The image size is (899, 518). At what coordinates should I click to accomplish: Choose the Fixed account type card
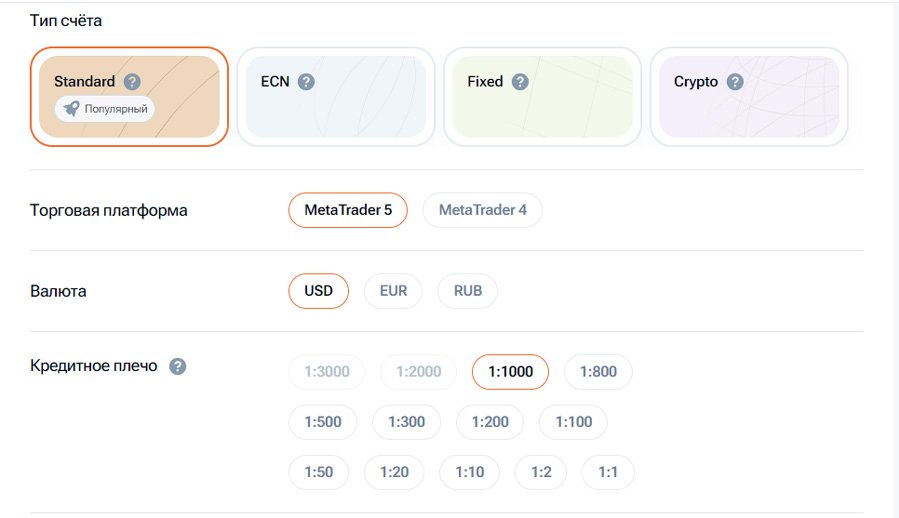point(542,96)
